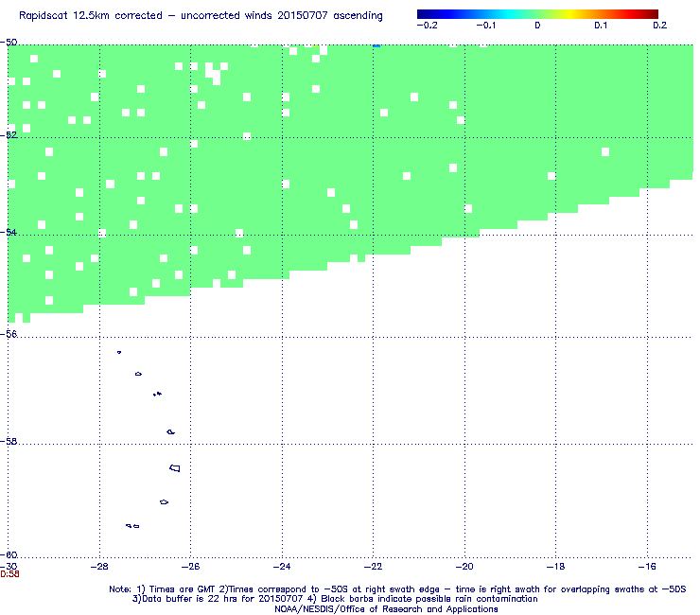Click the -52 latitude axis label
700x615 pixels.
[x=9, y=135]
